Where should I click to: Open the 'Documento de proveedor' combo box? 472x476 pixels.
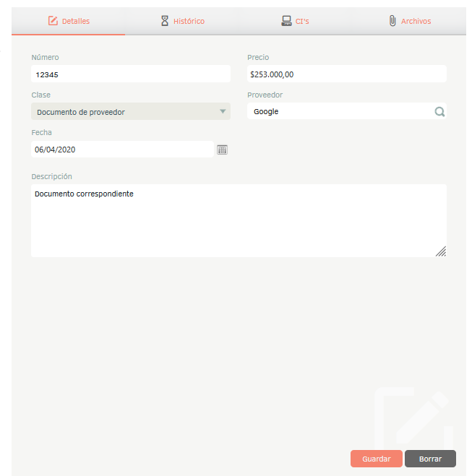pos(123,112)
